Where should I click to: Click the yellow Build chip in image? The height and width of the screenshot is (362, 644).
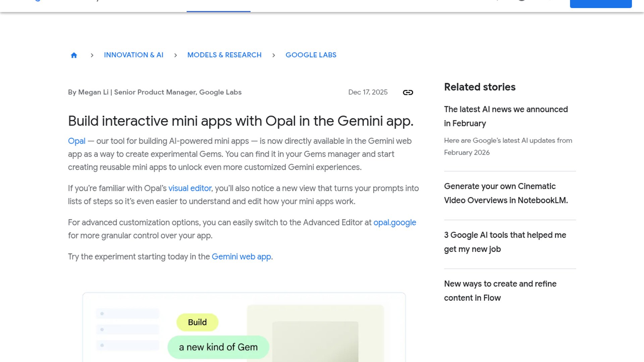[197, 322]
